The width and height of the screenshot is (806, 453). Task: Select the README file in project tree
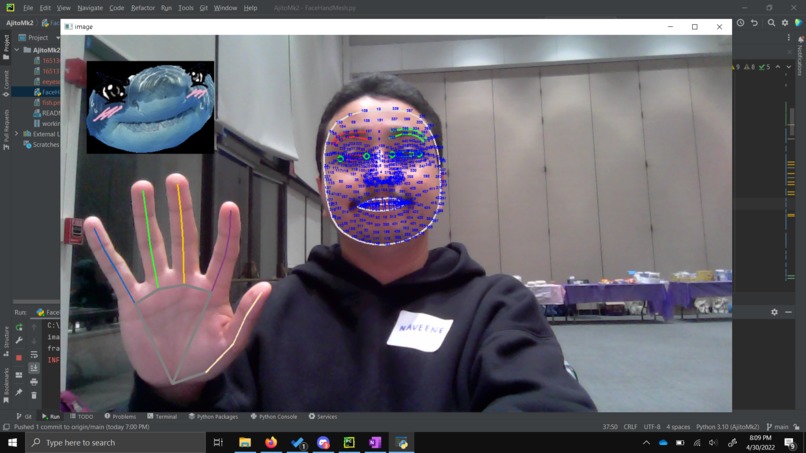click(x=47, y=113)
